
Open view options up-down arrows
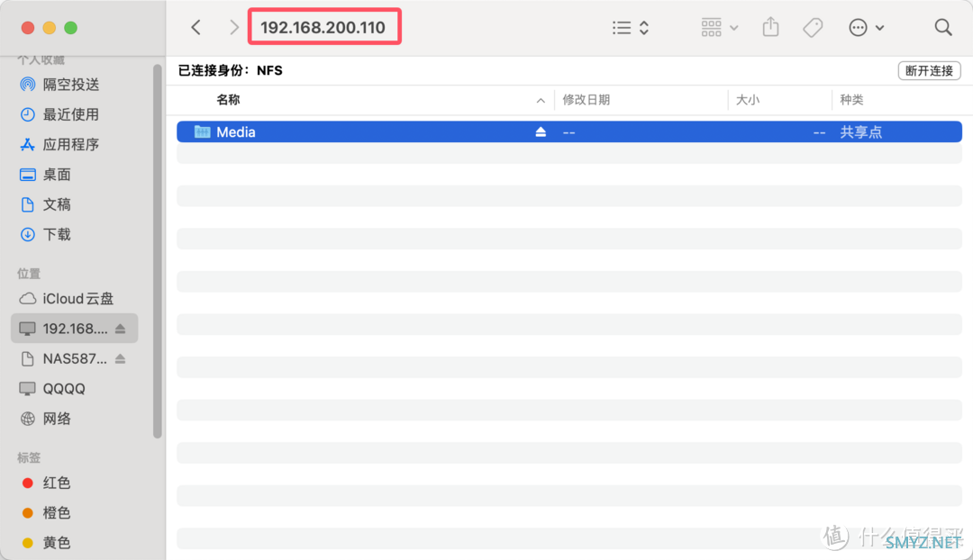point(644,28)
